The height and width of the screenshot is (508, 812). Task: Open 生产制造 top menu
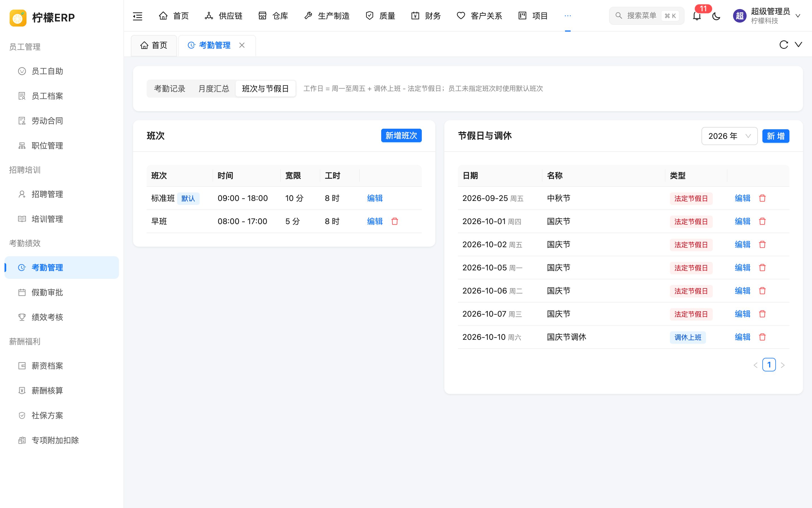327,16
